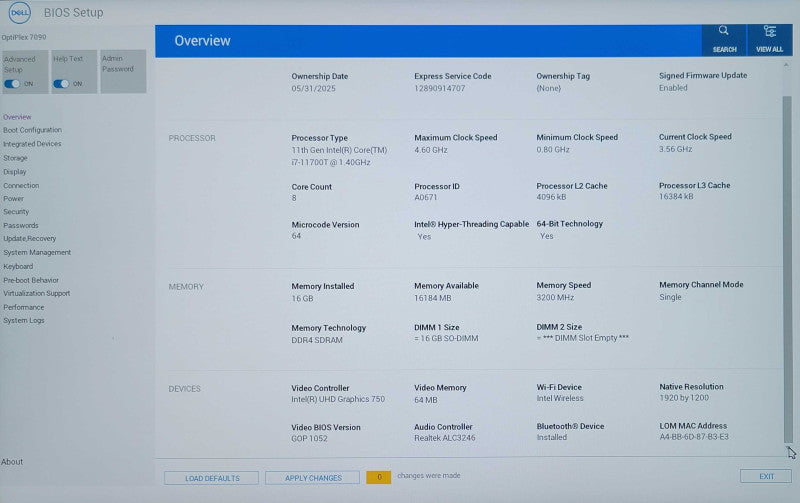The image size is (800, 503).
Task: Open Integrated Devices section
Action: pos(32,144)
